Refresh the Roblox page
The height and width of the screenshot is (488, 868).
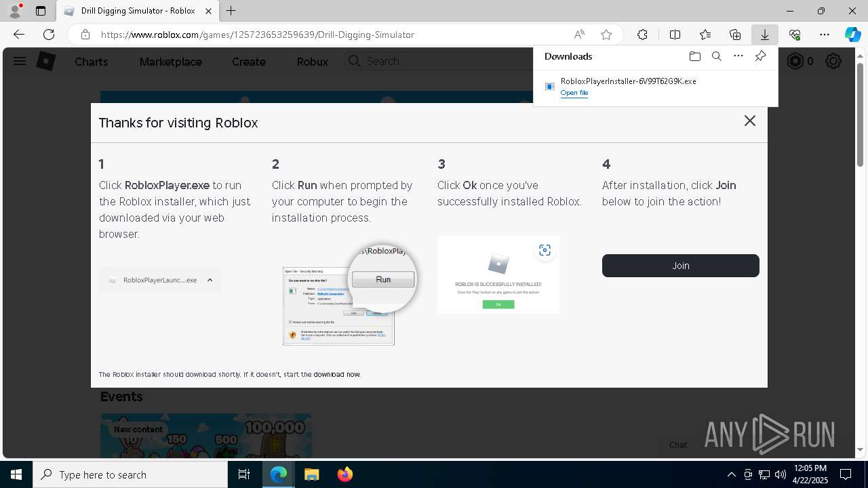[49, 35]
